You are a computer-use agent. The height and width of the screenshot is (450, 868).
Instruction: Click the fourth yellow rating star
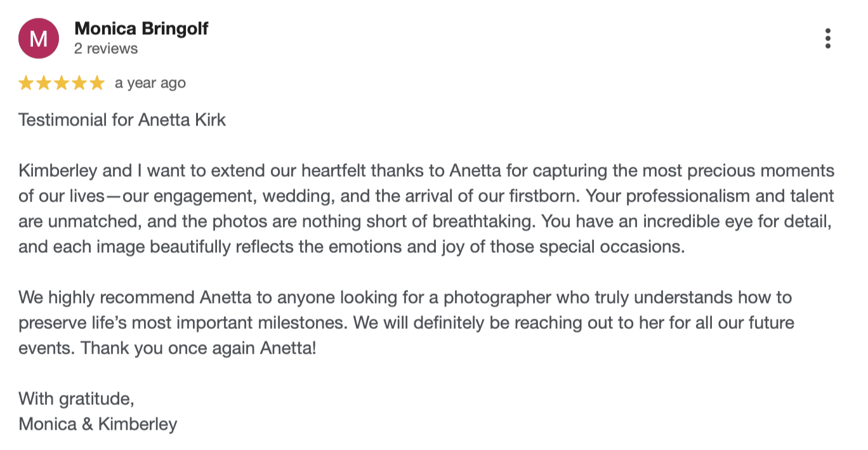[x=79, y=83]
